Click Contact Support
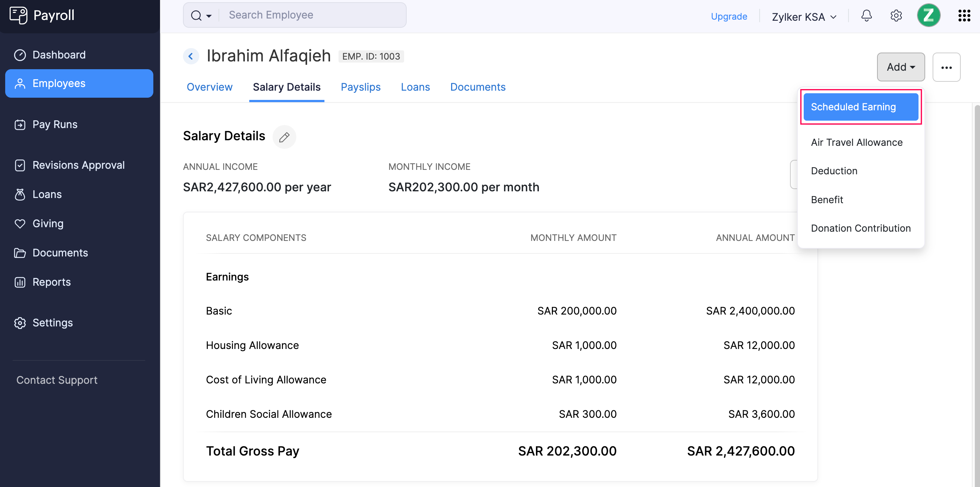This screenshot has width=980, height=487. (x=57, y=380)
